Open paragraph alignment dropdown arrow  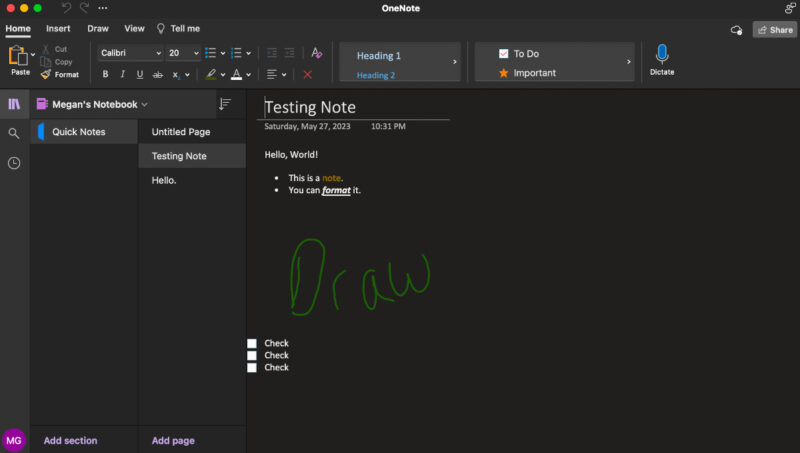(x=284, y=75)
